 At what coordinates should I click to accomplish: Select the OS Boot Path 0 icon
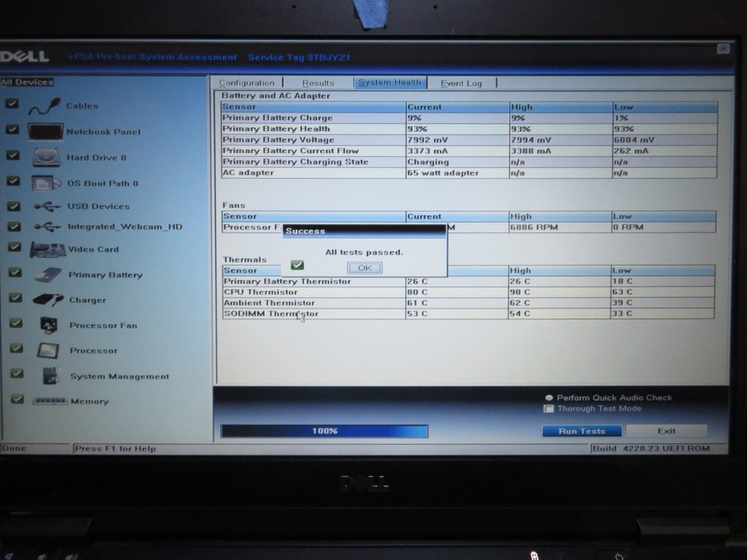pos(46,183)
